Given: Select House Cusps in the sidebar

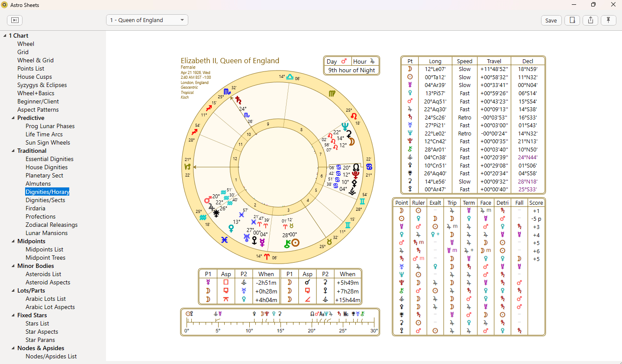Looking at the screenshot, I should [35, 77].
